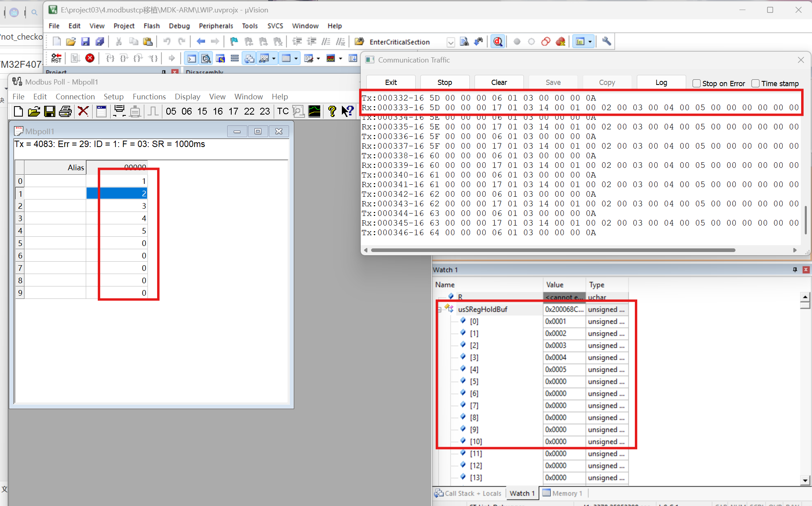Image resolution: width=812 pixels, height=506 pixels.
Task: Click function 16 toolbar button
Action: click(218, 111)
